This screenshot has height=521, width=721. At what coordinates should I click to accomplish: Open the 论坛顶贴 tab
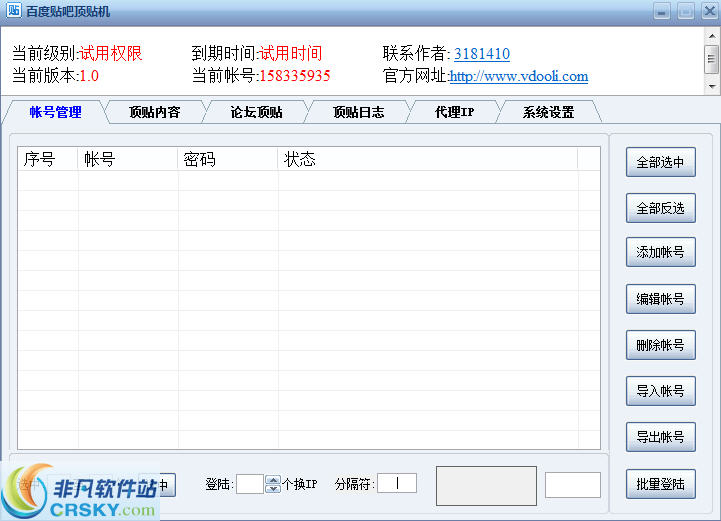[x=256, y=112]
